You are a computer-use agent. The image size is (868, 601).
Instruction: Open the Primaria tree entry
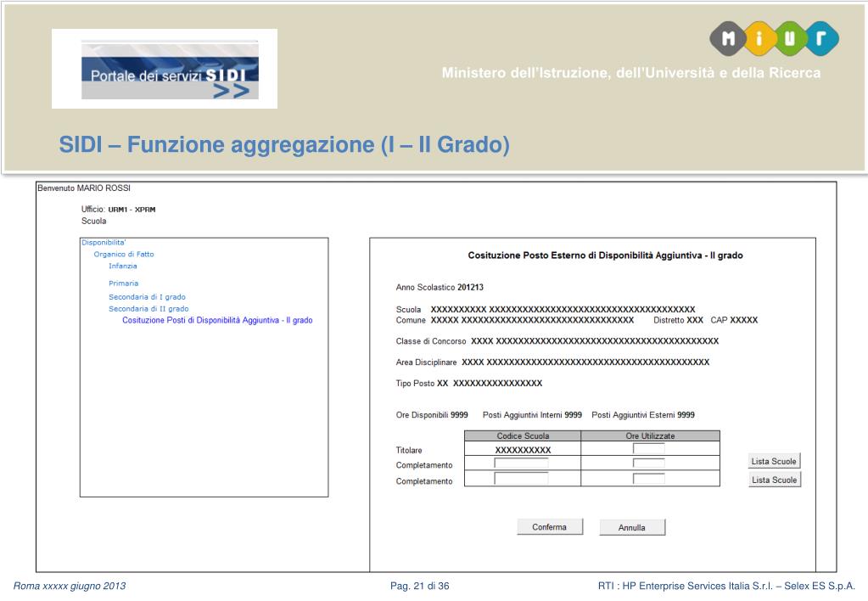(123, 283)
